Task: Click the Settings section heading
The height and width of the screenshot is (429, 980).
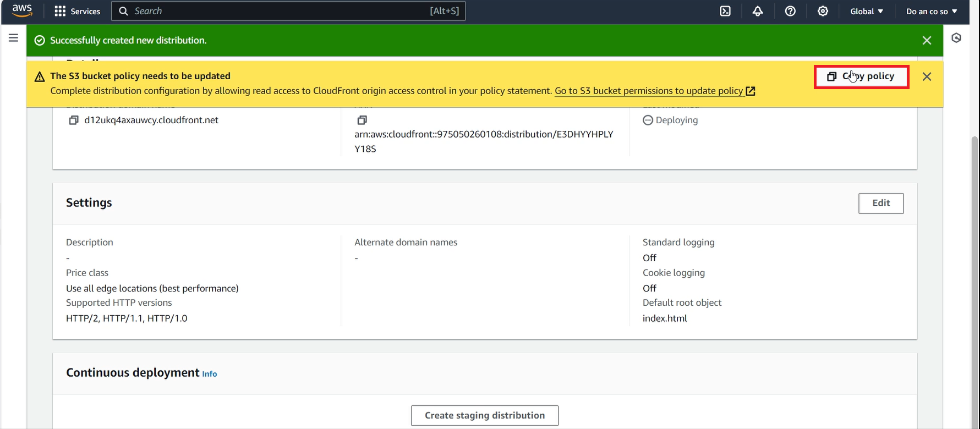Action: tap(89, 202)
